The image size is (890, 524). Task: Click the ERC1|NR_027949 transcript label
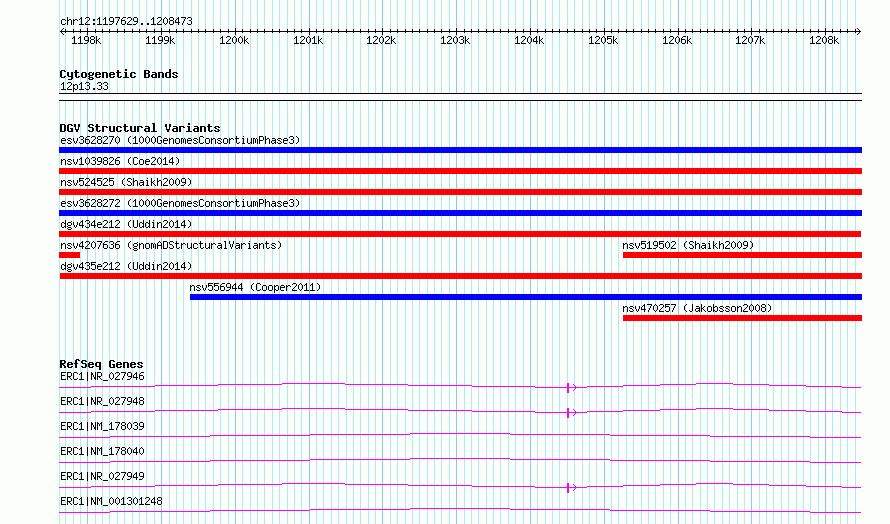[102, 476]
